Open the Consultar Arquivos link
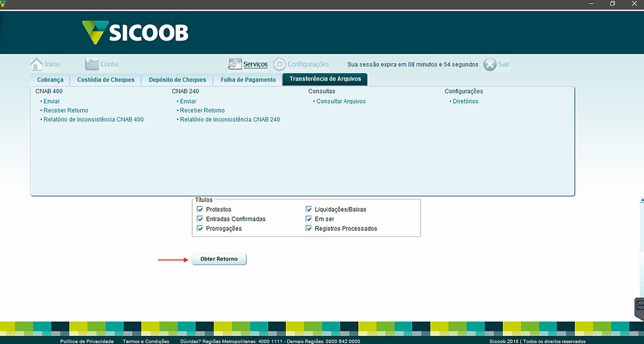 click(340, 101)
